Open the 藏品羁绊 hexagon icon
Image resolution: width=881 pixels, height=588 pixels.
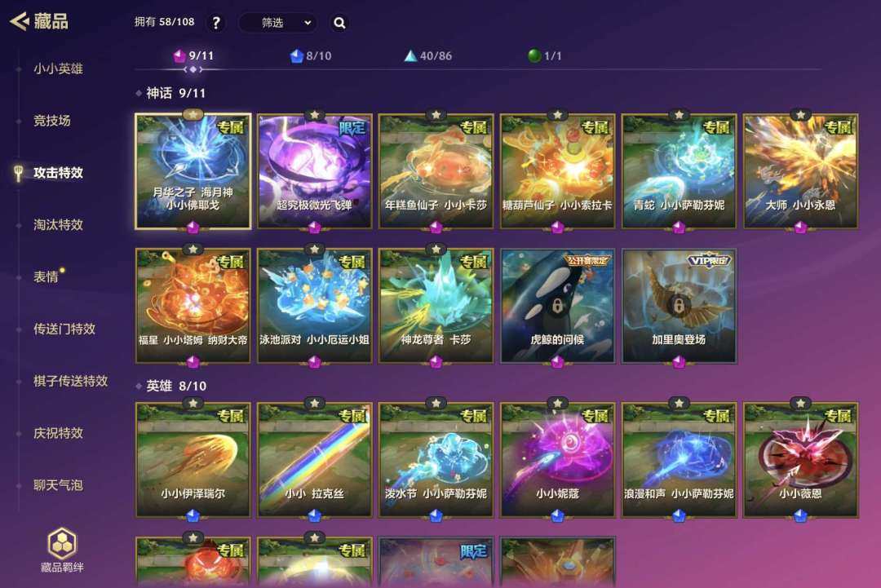(x=62, y=543)
